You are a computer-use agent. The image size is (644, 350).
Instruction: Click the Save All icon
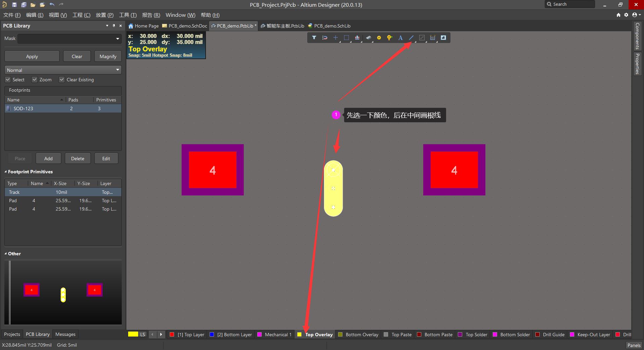pos(23,5)
